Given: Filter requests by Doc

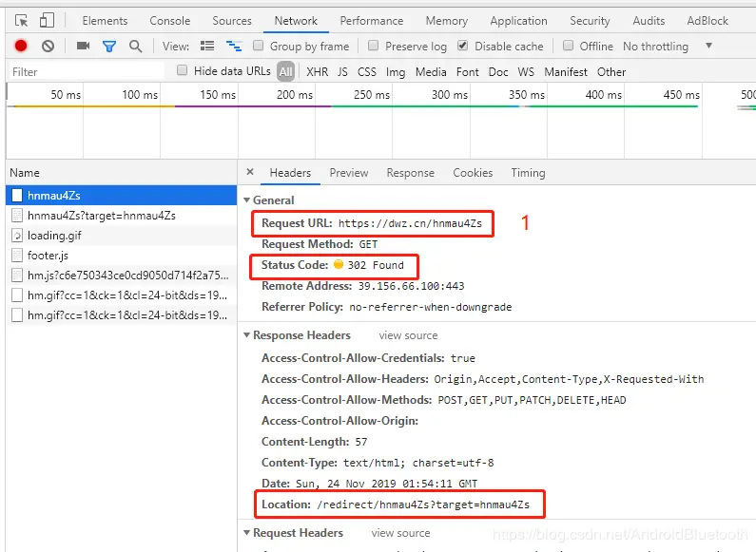Looking at the screenshot, I should tap(498, 72).
